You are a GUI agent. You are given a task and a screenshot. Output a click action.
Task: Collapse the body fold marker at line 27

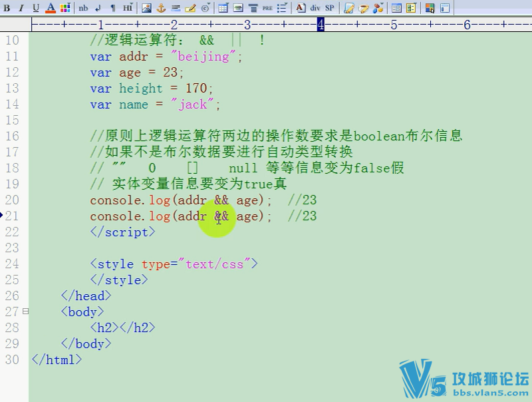click(x=25, y=311)
